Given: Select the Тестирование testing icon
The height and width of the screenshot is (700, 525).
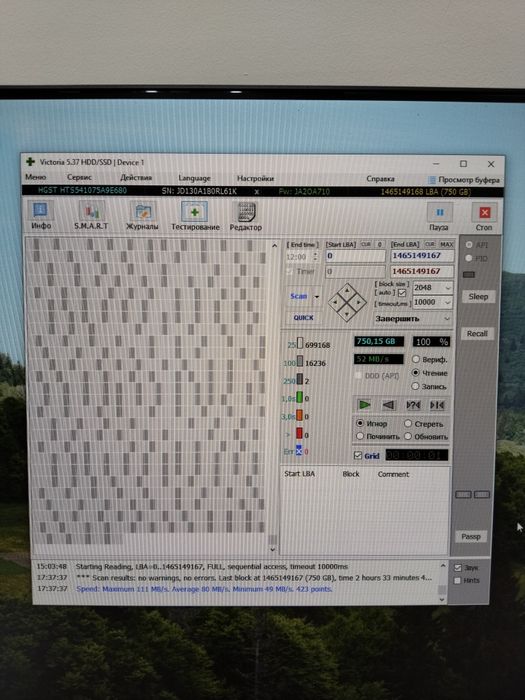Looking at the screenshot, I should pos(195,212).
